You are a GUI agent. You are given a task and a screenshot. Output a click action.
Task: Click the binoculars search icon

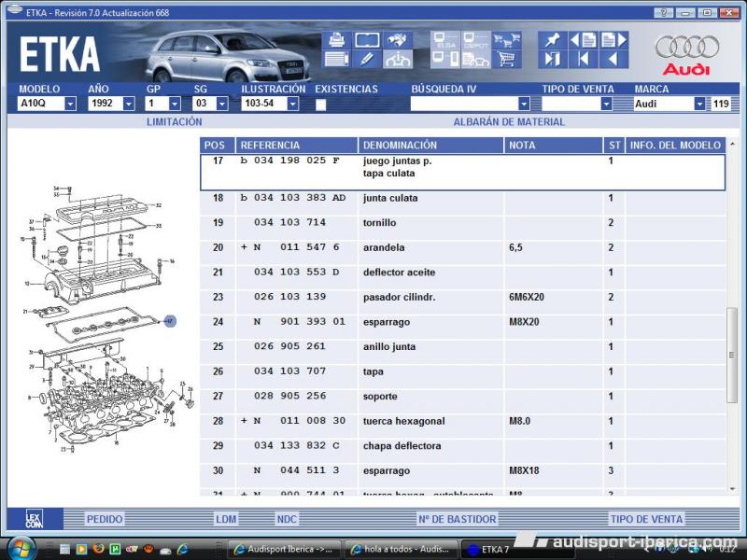tap(398, 40)
